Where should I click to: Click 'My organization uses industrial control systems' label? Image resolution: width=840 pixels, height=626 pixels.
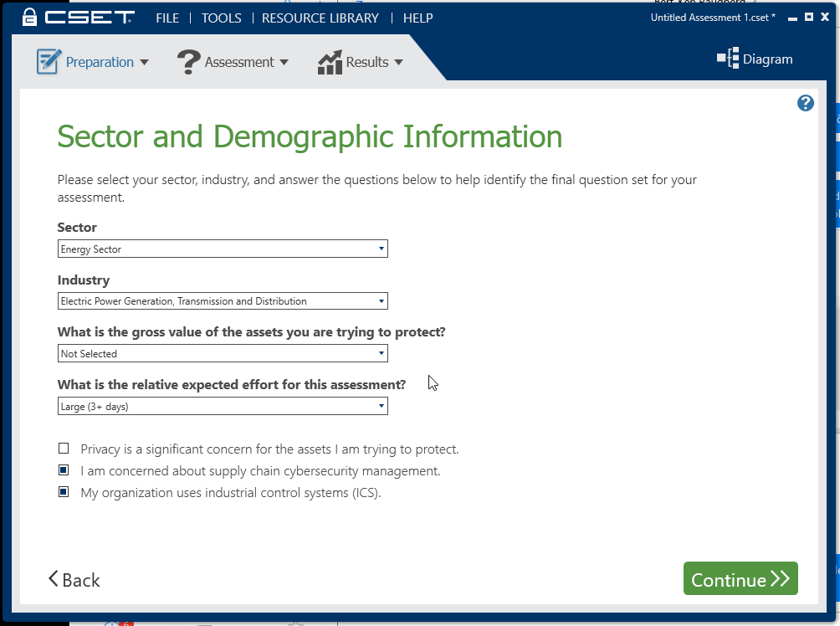click(230, 493)
